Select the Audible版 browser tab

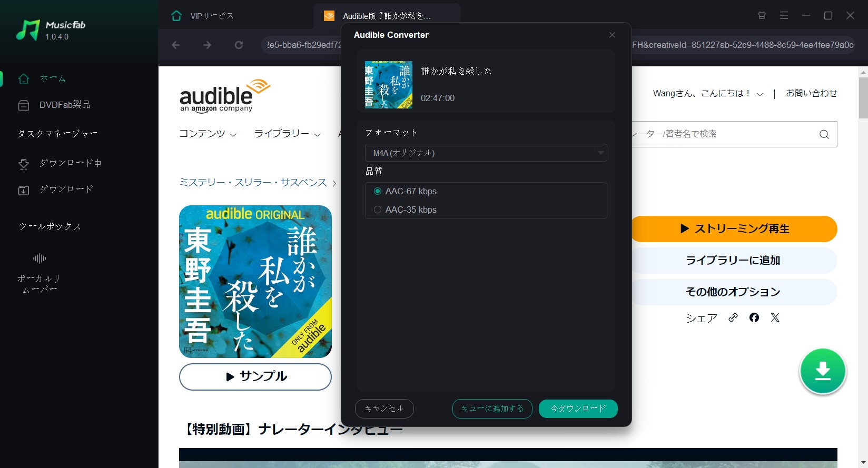tap(387, 16)
